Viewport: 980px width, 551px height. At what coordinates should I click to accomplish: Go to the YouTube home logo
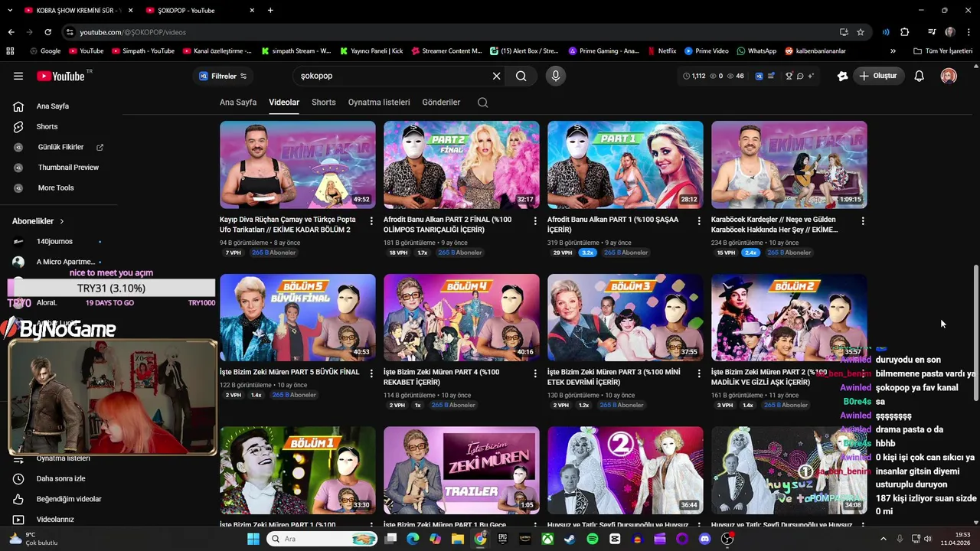click(60, 76)
